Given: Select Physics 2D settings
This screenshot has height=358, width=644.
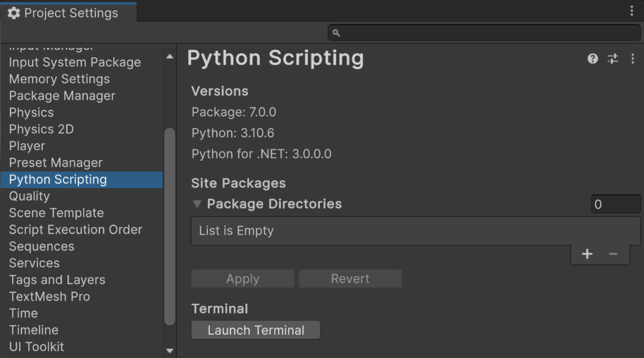Looking at the screenshot, I should coord(81,129).
